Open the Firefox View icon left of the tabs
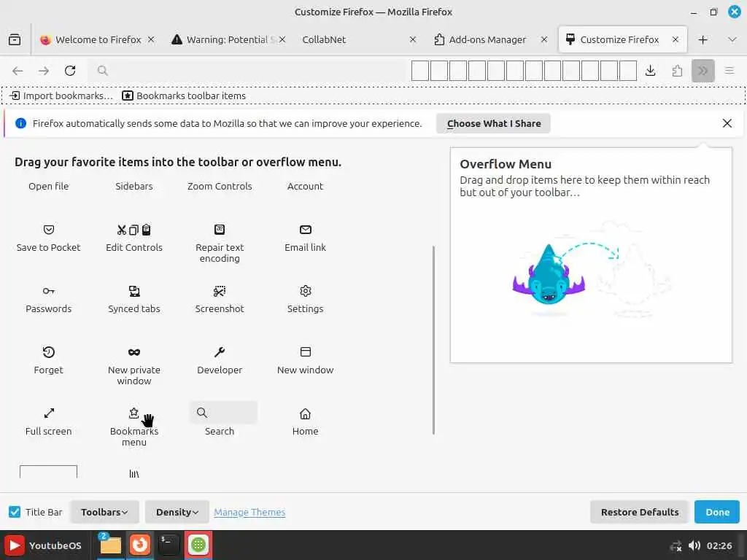This screenshot has width=747, height=560. (x=15, y=39)
